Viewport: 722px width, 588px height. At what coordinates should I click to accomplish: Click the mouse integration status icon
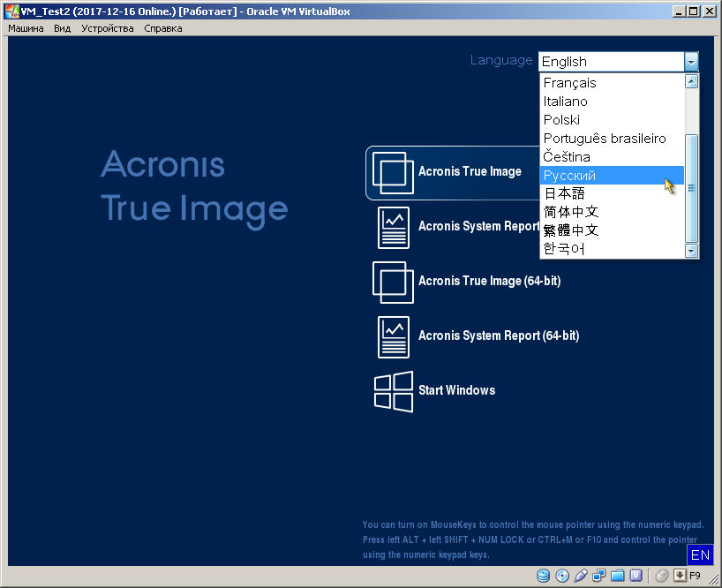(661, 577)
